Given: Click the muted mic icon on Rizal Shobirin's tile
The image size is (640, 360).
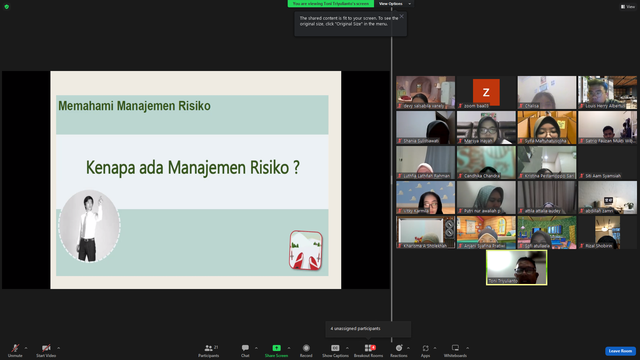Looking at the screenshot, I should [x=582, y=246].
